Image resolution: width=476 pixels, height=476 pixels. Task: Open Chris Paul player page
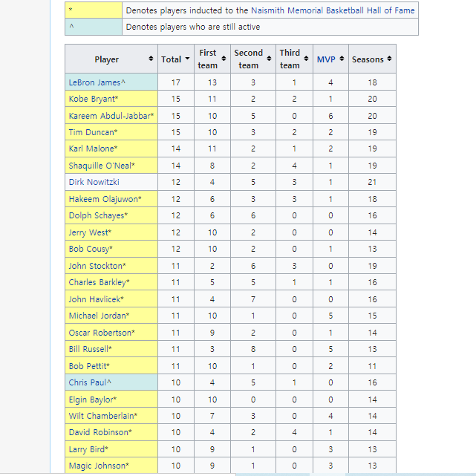coord(88,382)
